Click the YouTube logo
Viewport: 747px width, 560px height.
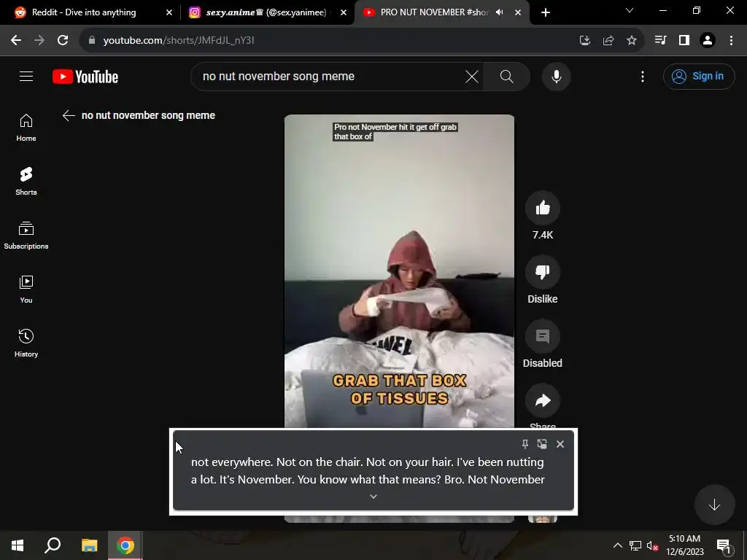pos(85,77)
